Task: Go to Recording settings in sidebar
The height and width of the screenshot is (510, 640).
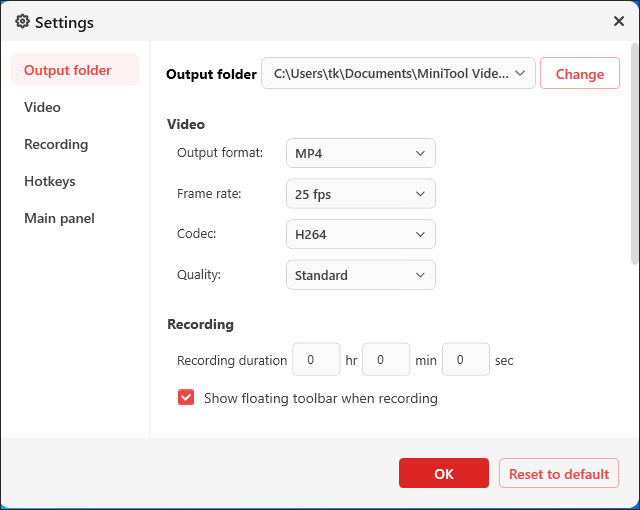Action: (56, 144)
